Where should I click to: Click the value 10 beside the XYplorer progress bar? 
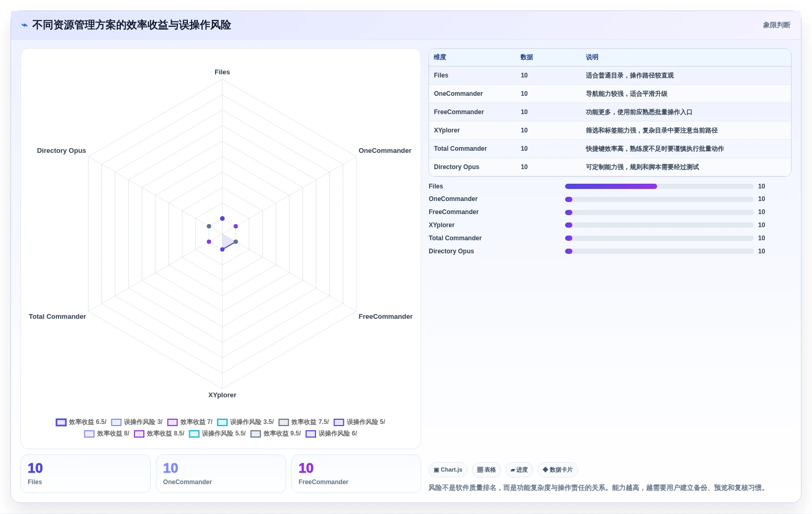(x=762, y=225)
